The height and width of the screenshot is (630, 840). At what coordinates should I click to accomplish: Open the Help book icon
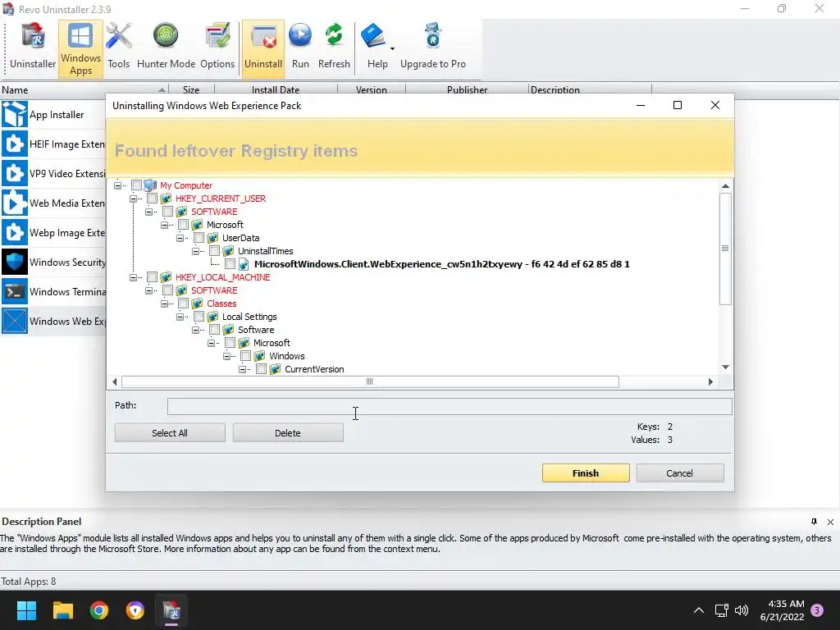click(x=373, y=36)
